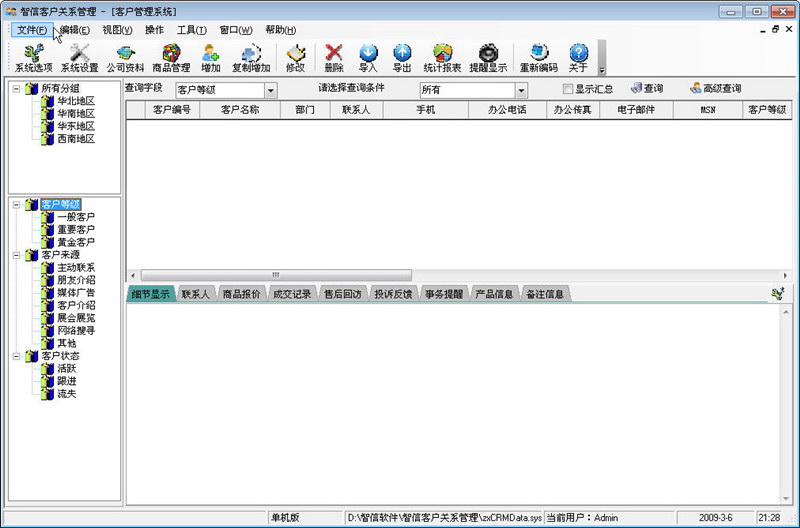Screen dimensions: 800x528
Task: Click the detail panel scrollbar down arrow
Action: tap(786, 498)
